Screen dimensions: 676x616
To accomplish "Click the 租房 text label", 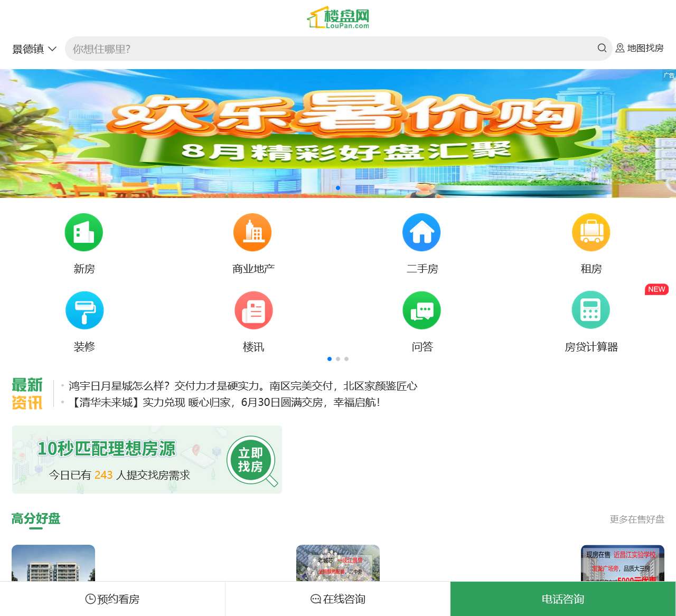I will pos(591,269).
